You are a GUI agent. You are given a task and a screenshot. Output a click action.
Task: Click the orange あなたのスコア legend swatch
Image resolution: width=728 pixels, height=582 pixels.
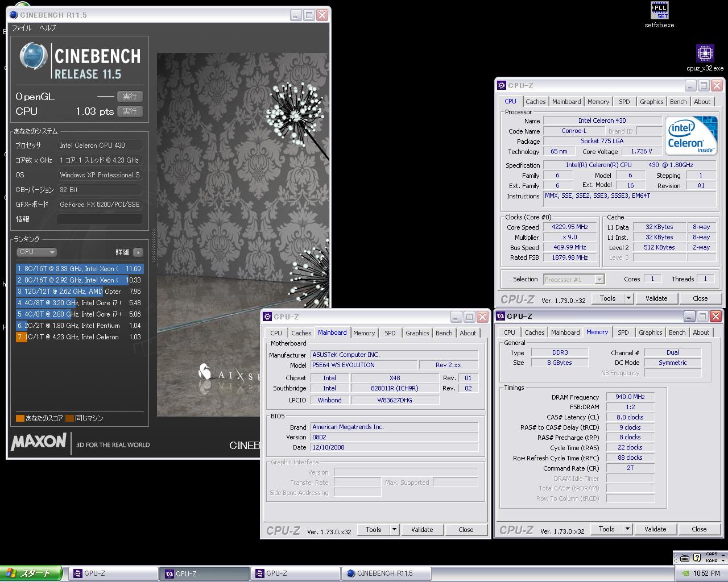coord(20,418)
